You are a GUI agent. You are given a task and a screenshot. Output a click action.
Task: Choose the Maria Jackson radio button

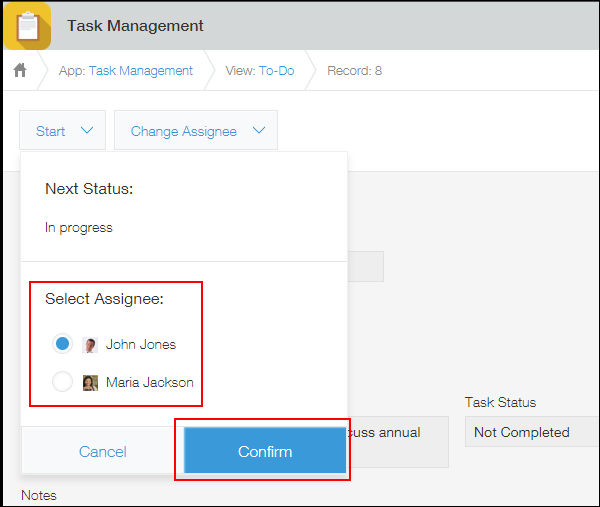point(62,382)
